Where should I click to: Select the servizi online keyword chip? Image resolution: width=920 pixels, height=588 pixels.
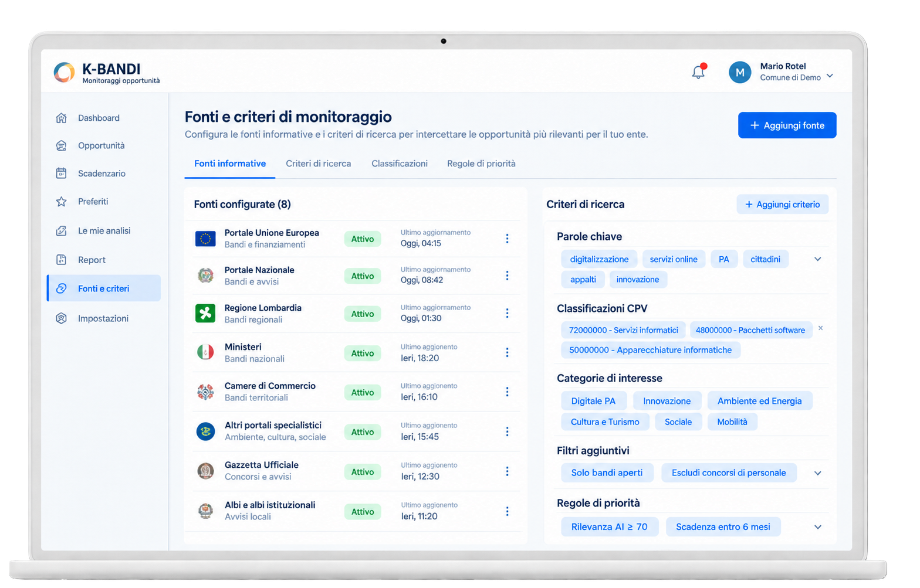point(674,259)
